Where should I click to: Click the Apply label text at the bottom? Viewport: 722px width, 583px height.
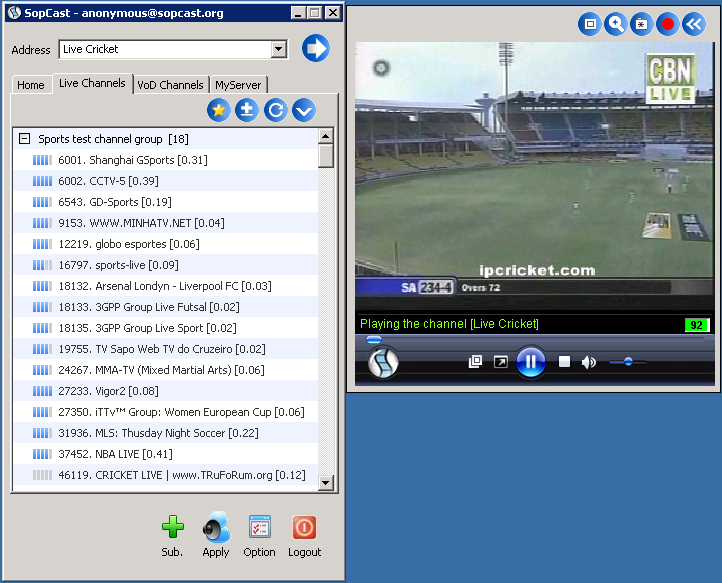click(215, 552)
